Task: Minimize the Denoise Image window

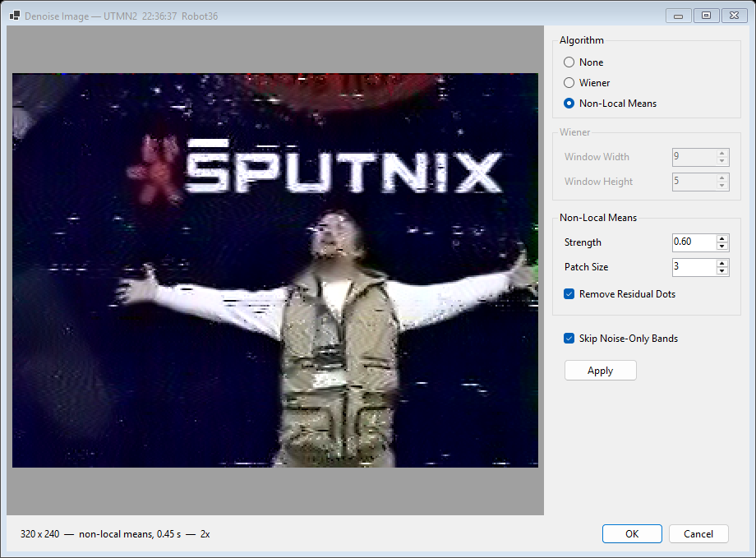Action: (x=679, y=16)
